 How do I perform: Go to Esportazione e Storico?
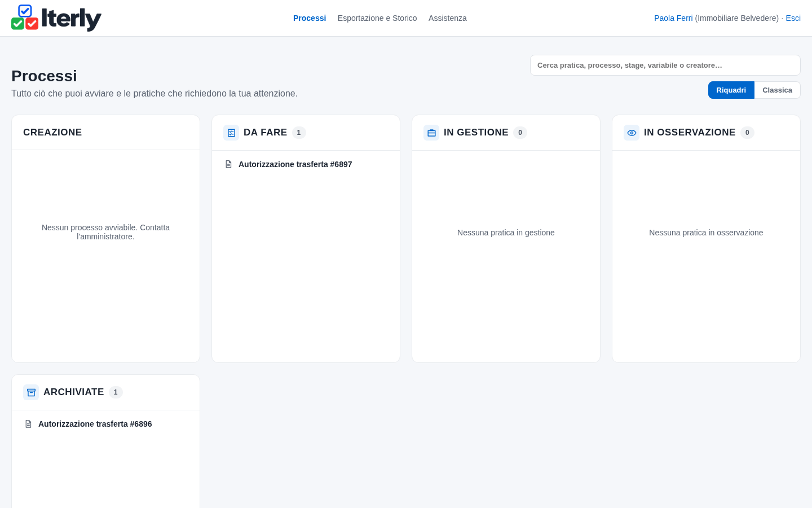click(x=377, y=18)
